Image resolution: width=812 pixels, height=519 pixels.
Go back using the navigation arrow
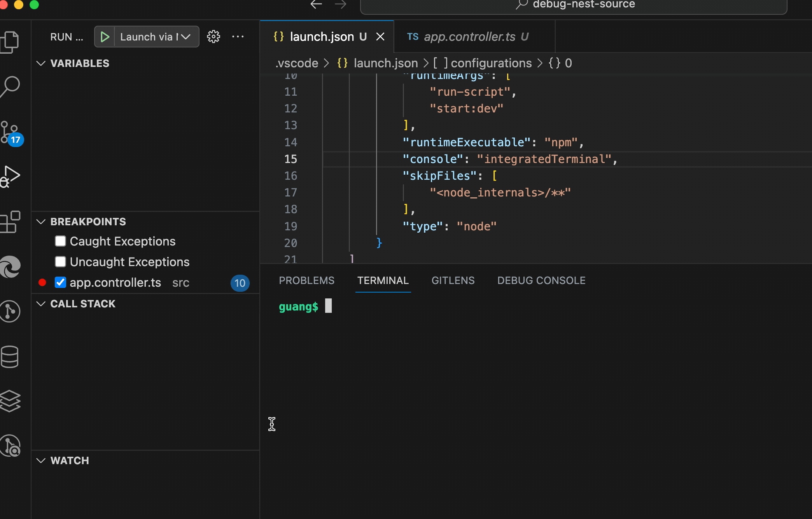point(316,5)
